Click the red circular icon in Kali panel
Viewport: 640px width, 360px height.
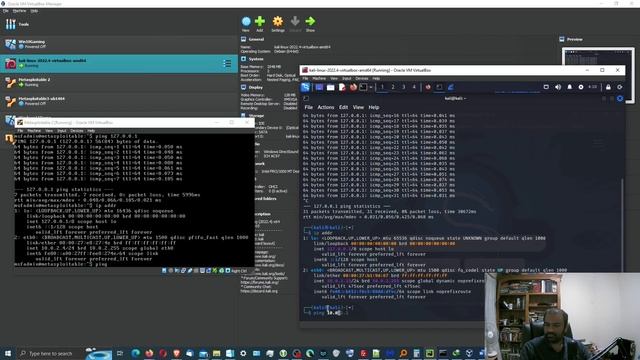[428, 87]
